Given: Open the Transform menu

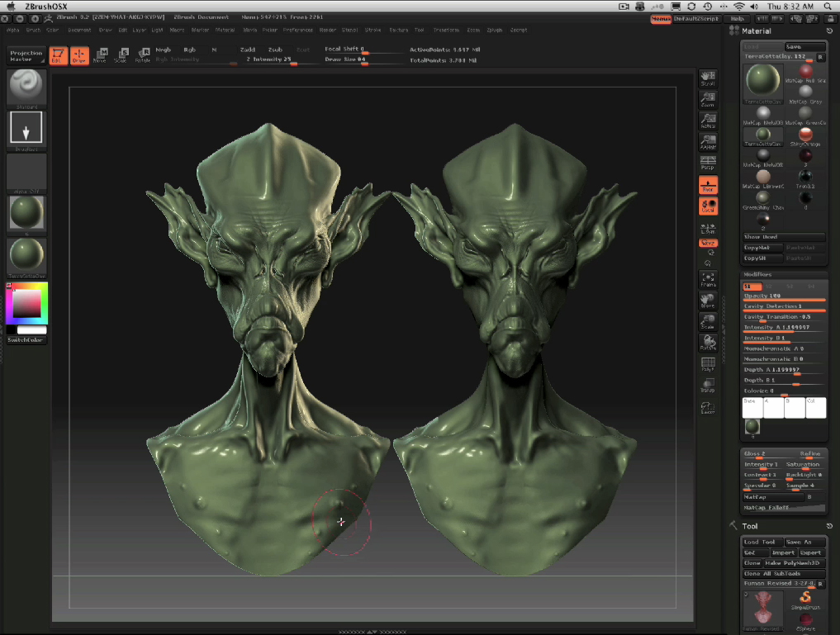Looking at the screenshot, I should [x=446, y=30].
